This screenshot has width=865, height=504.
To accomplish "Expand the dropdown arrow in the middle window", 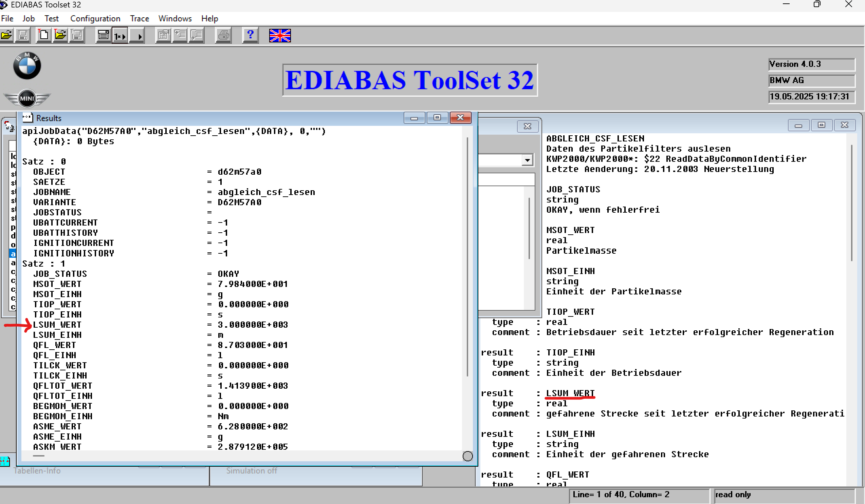I will click(528, 160).
